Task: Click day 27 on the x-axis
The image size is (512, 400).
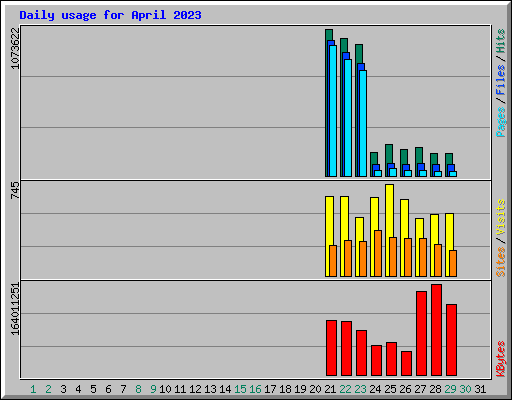Action: pyautogui.click(x=420, y=389)
